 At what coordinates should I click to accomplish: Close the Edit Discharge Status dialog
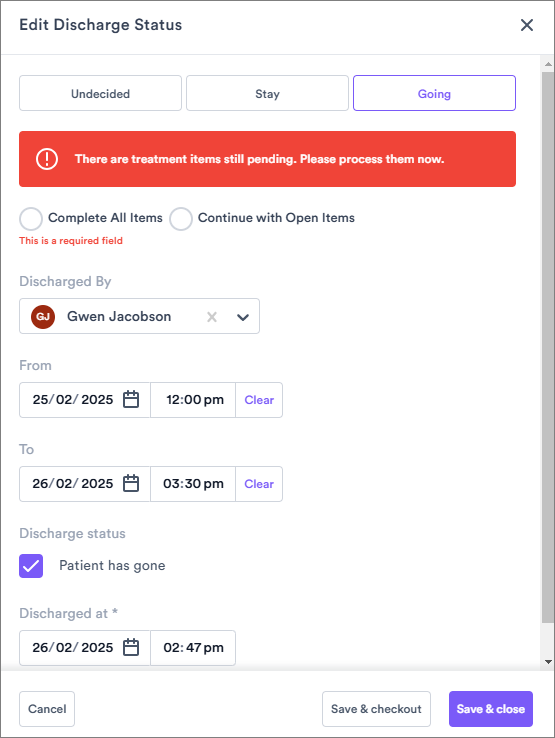click(527, 25)
